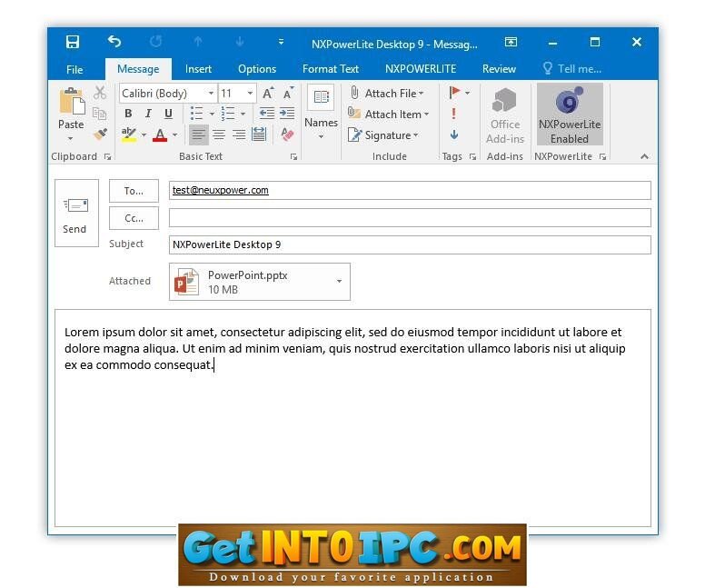Open the numbering style dropdown arrow
The height and width of the screenshot is (588, 705).
coord(243,114)
